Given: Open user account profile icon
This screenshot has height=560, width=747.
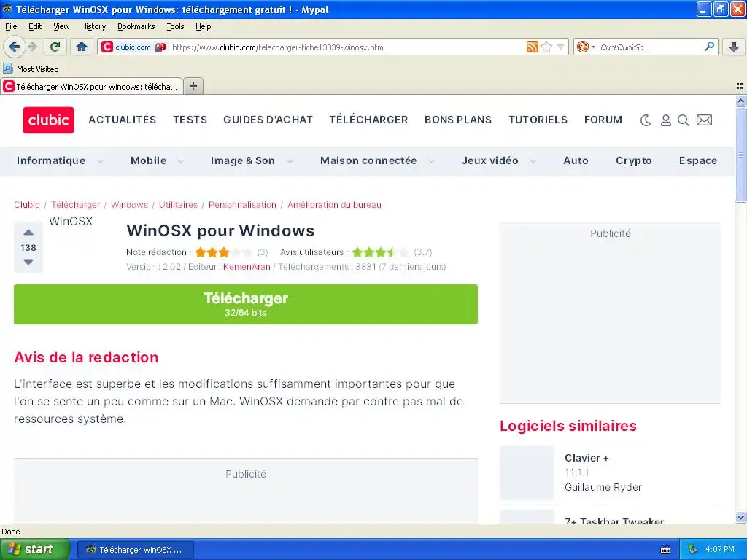Looking at the screenshot, I should click(x=665, y=120).
